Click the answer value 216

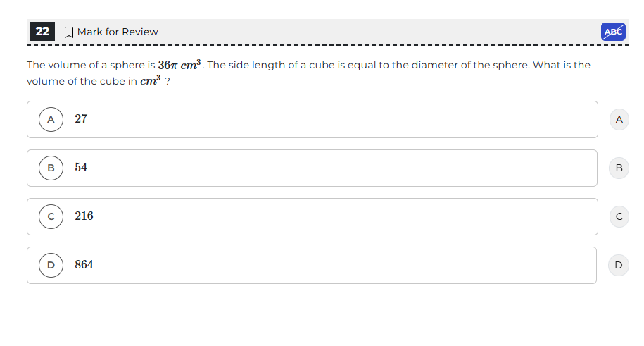[x=84, y=216]
